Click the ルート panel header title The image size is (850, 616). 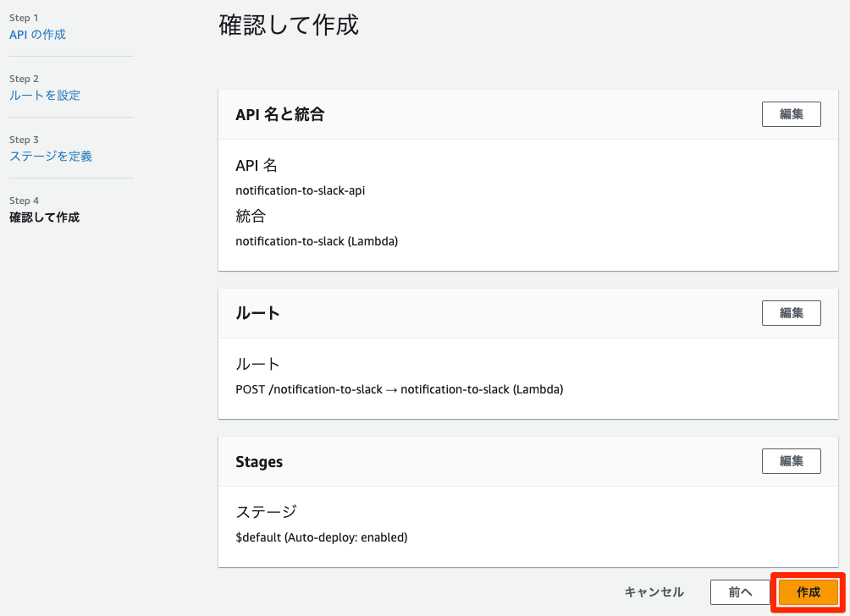(x=257, y=313)
